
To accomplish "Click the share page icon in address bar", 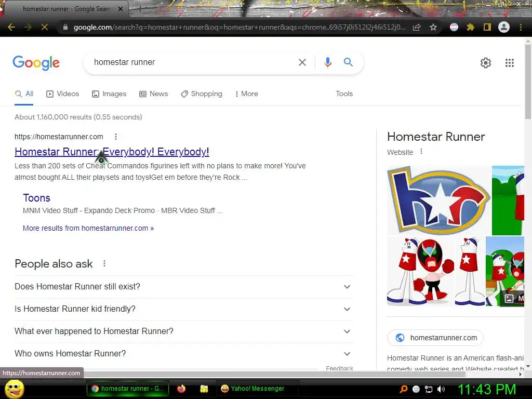I will pyautogui.click(x=417, y=27).
